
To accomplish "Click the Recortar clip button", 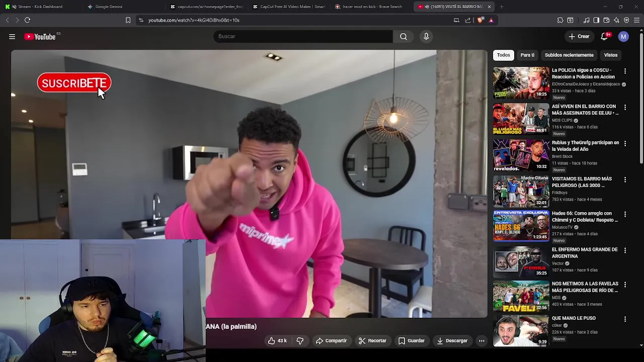I will [x=372, y=341].
